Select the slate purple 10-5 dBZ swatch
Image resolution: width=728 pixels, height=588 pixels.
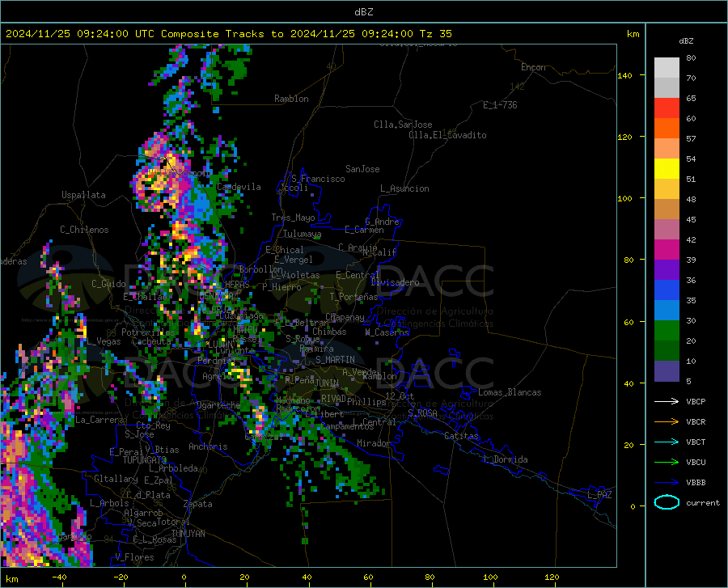667,371
